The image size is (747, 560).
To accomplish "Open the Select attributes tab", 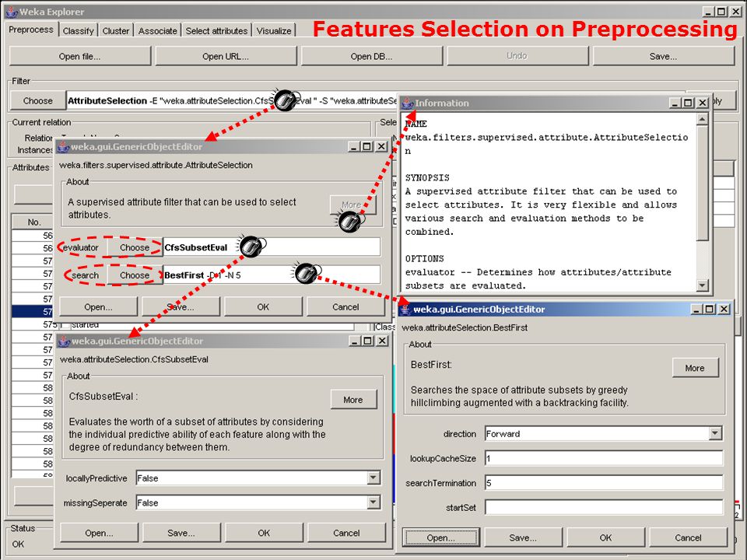I will point(216,30).
